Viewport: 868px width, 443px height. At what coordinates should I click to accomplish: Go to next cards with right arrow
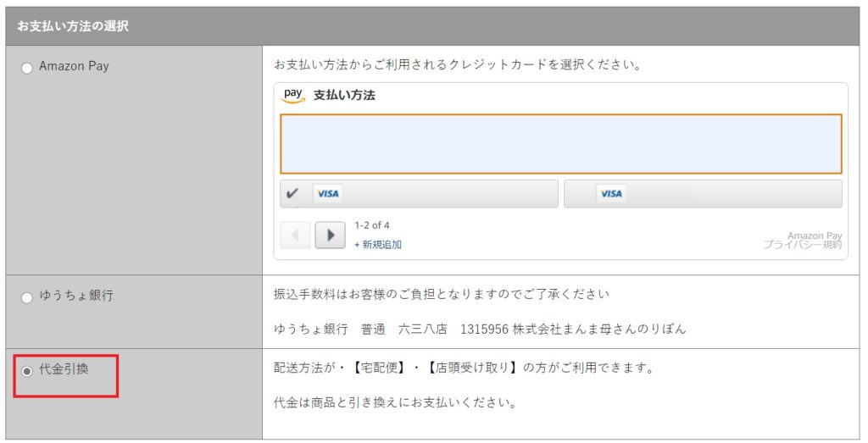[330, 235]
